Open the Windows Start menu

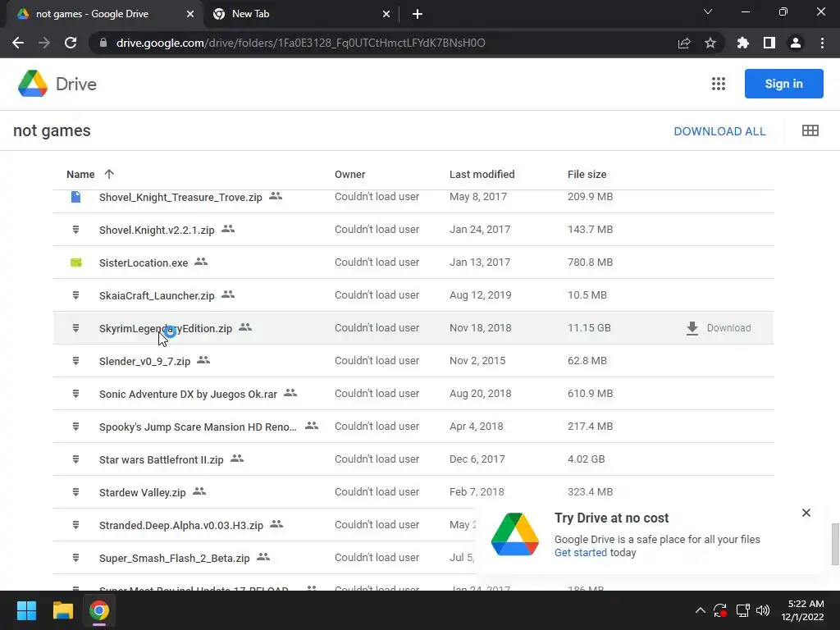click(26, 610)
